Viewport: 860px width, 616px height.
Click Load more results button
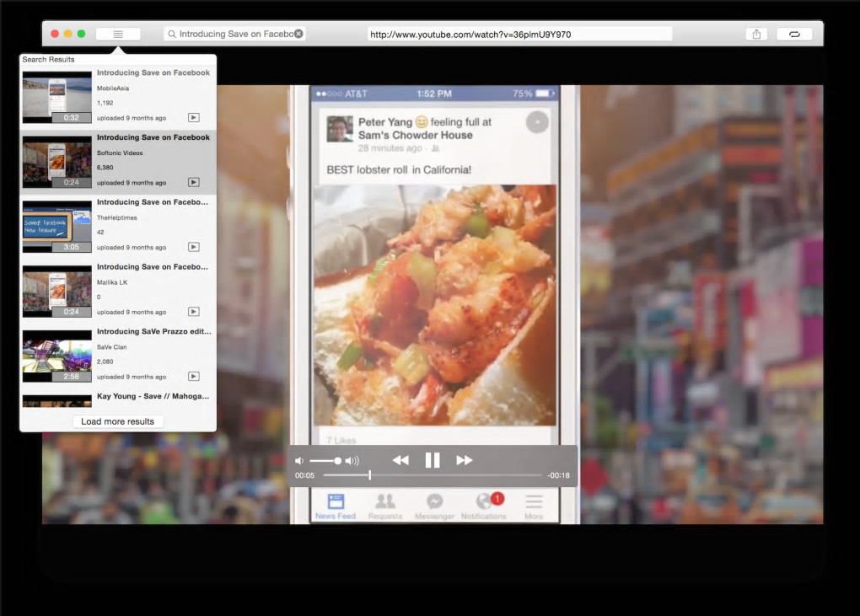(x=117, y=421)
